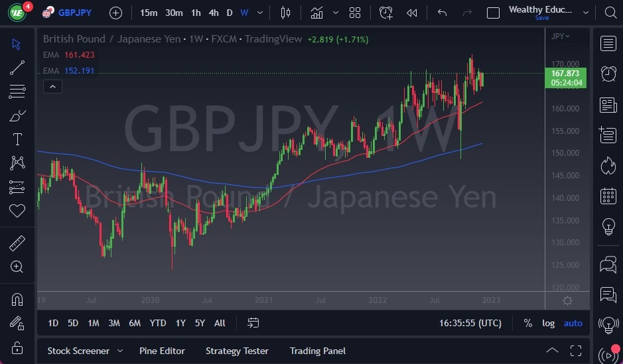
Task: Click the Wealthy Educ... layout name
Action: click(540, 9)
